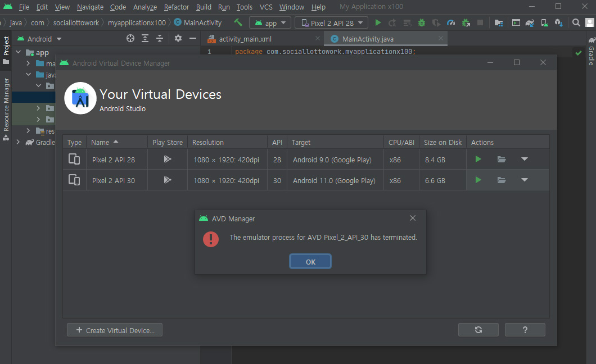Click Expand All in project panel

(145, 38)
